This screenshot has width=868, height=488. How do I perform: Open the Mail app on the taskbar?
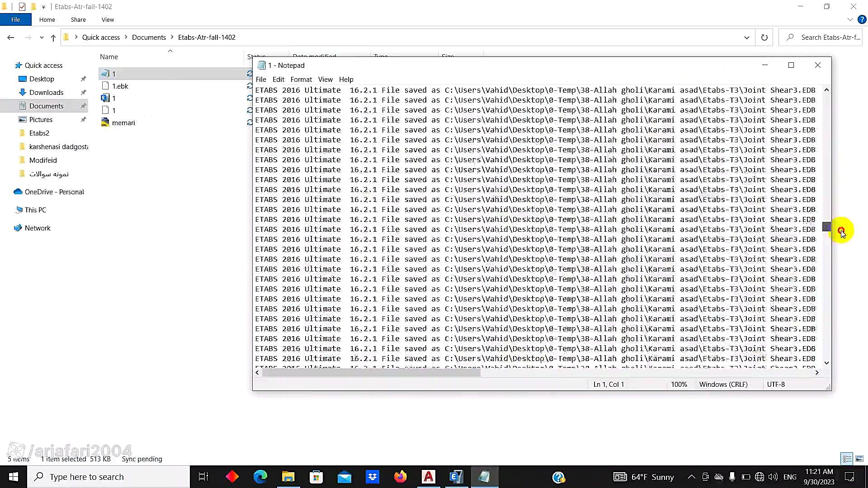coord(344,477)
